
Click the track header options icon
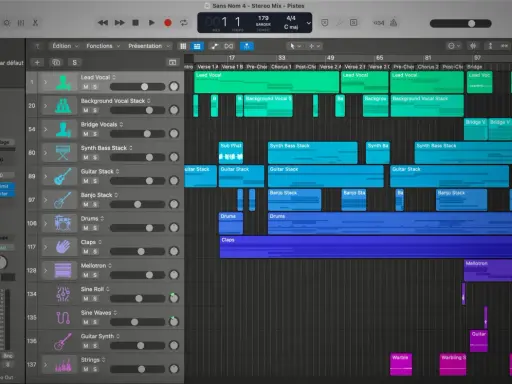coord(172,62)
